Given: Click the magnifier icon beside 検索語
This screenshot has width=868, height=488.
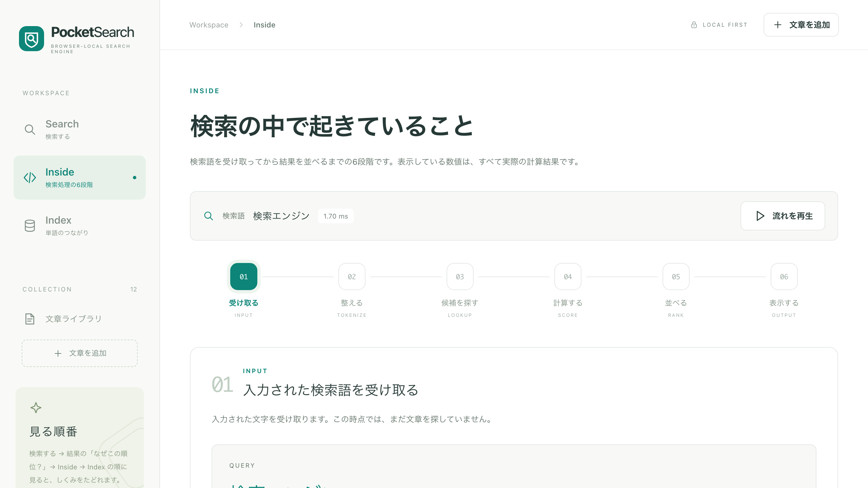Looking at the screenshot, I should tap(209, 216).
